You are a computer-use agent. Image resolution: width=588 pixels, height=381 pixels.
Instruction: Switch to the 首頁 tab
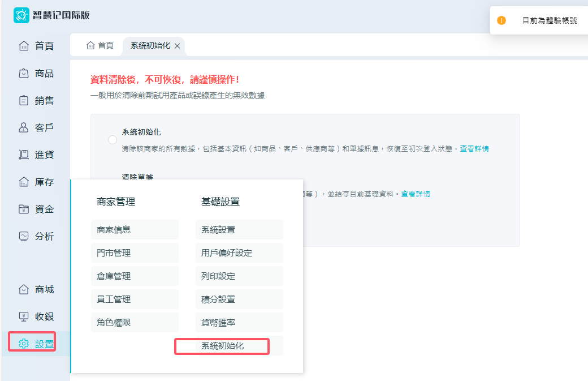[x=100, y=46]
